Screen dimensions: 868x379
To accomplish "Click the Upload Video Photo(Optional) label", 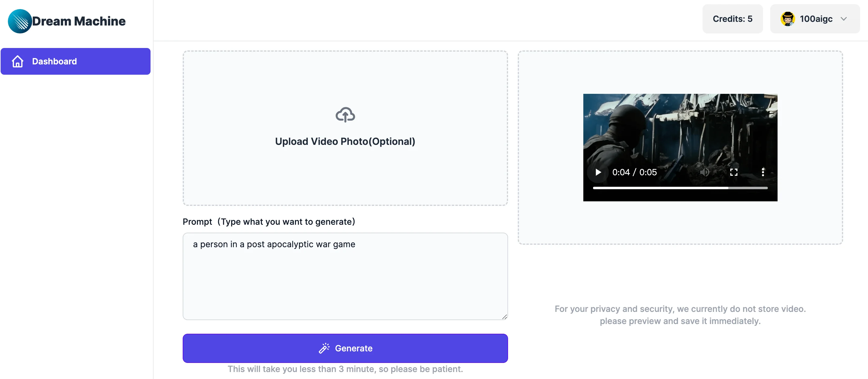I will tap(345, 142).
